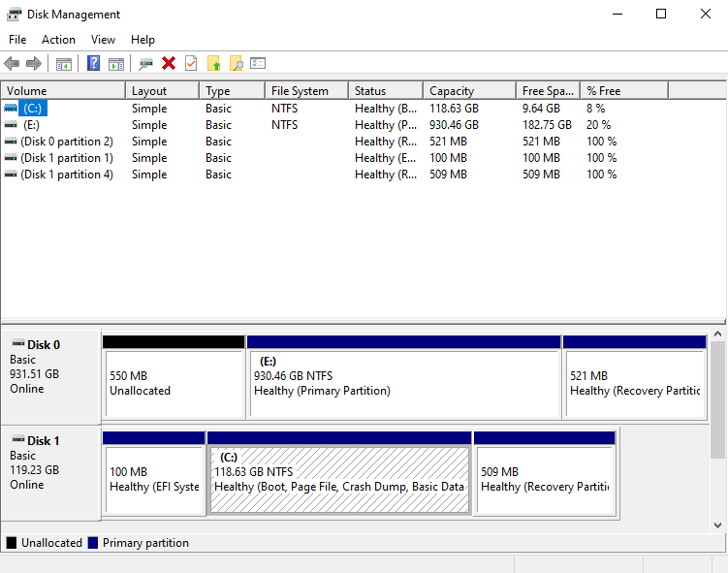Screen dimensions: 728x573
Task: Click Disk 1 partition 1 row icon
Action: point(11,158)
